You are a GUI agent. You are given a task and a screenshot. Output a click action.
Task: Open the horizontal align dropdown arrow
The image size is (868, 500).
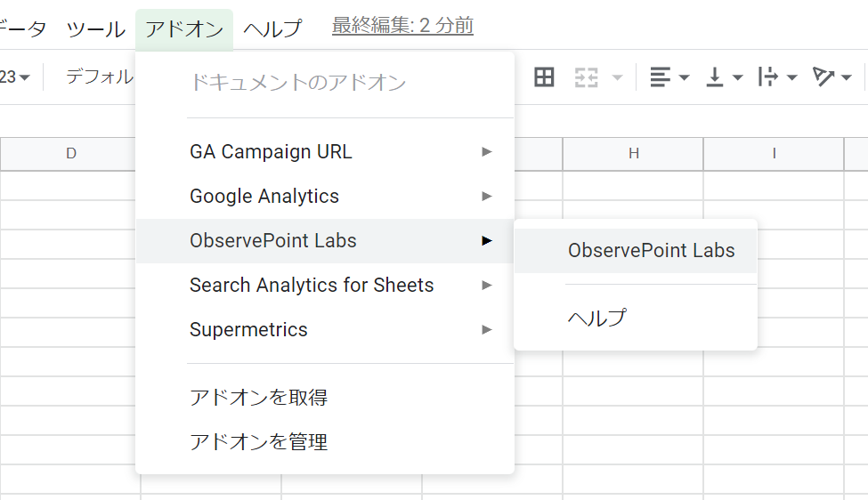pyautogui.click(x=685, y=77)
